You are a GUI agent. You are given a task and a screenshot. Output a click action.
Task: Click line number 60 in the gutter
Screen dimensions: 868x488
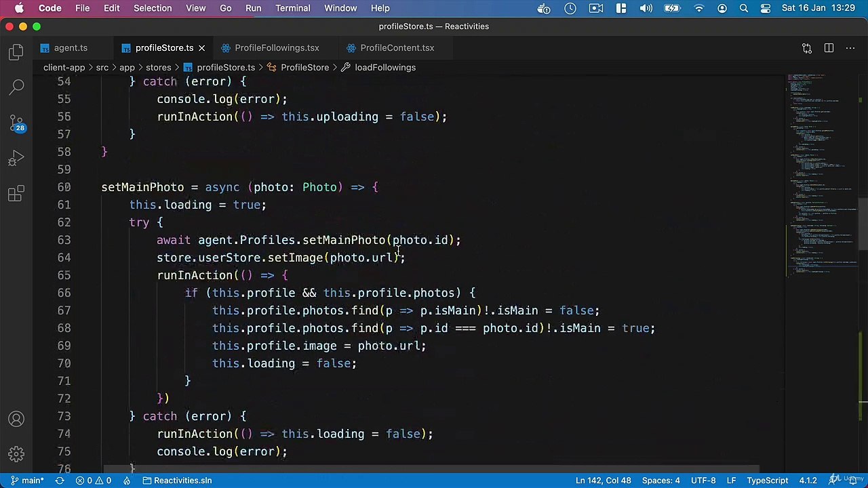(x=64, y=187)
